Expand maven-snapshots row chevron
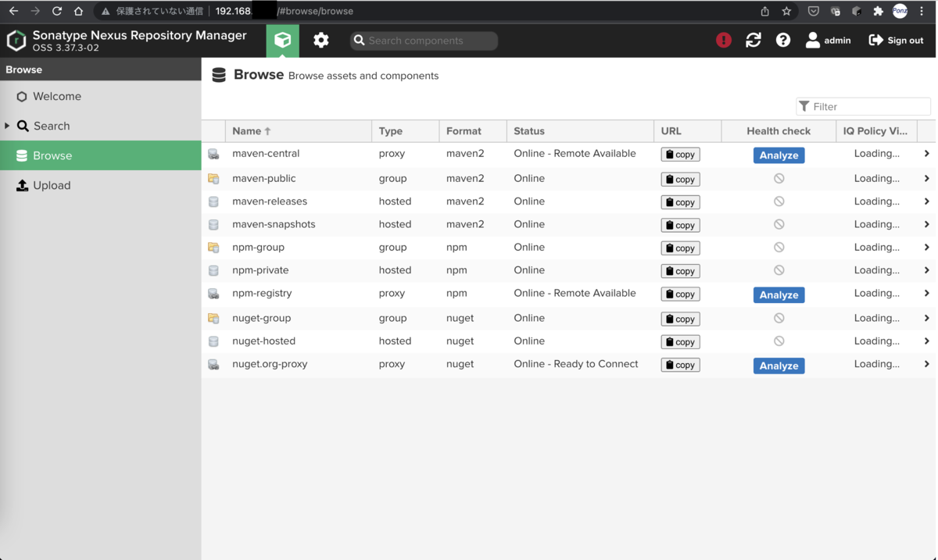The width and height of the screenshot is (938, 560). point(926,224)
